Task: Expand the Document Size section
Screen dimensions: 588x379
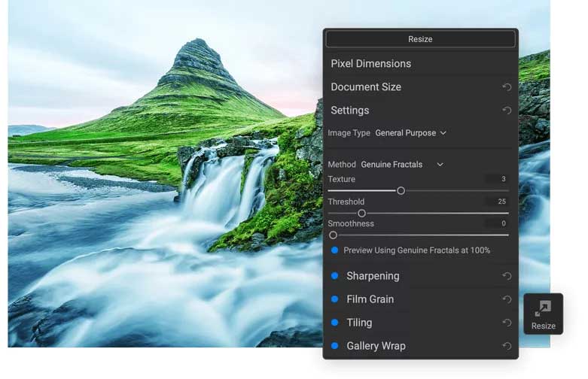Action: (x=366, y=87)
